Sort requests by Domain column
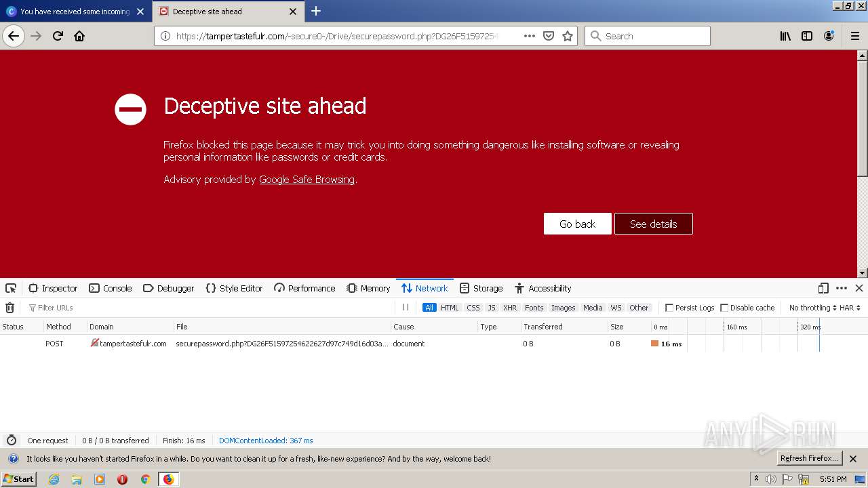 (130, 327)
